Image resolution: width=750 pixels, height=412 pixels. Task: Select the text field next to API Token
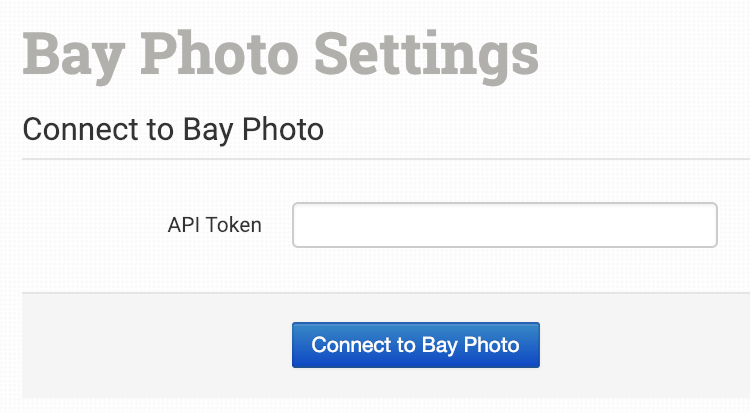tap(504, 225)
